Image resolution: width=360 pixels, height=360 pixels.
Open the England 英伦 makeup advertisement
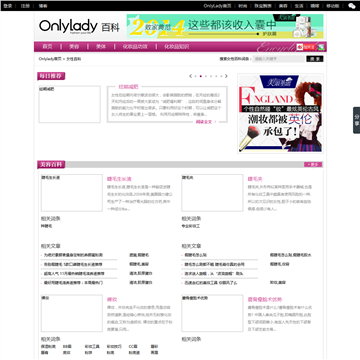click(280, 113)
